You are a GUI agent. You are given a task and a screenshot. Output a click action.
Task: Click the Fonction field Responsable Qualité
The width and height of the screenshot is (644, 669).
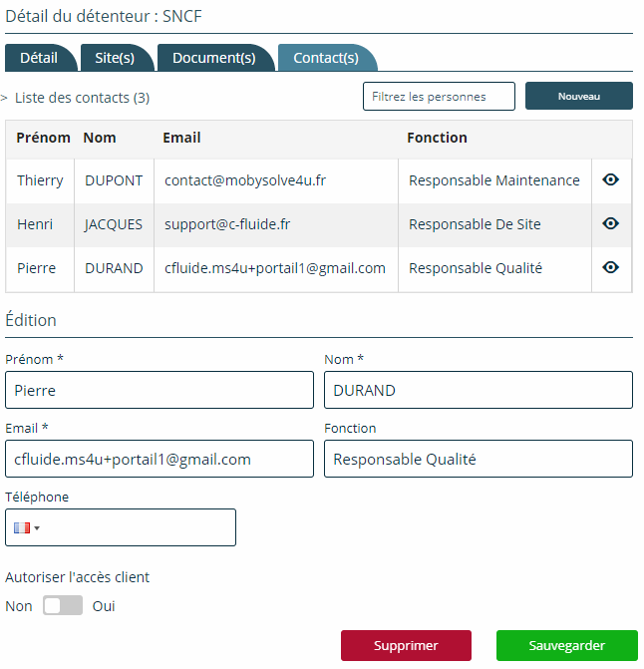tap(479, 459)
